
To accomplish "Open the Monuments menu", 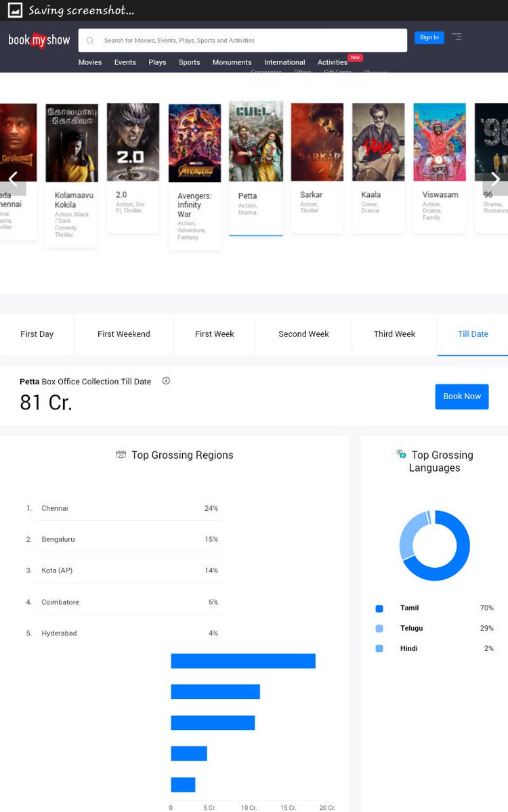I will 232,62.
